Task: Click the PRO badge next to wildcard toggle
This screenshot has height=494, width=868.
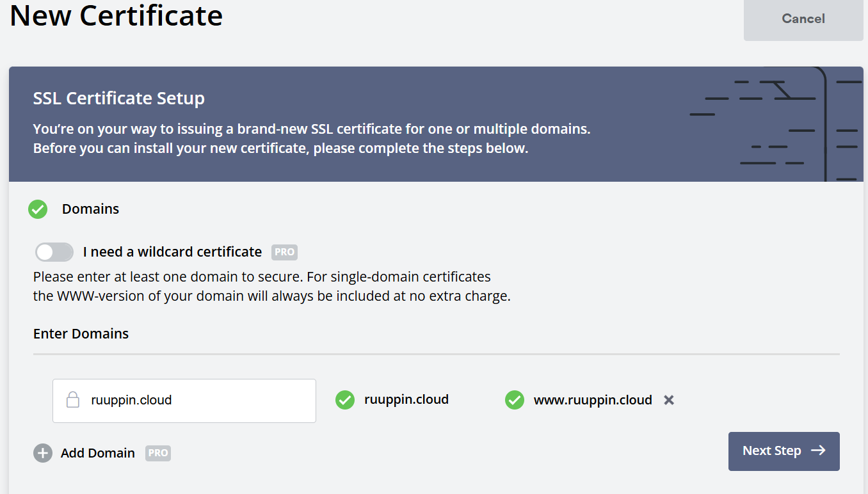Action: coord(284,252)
